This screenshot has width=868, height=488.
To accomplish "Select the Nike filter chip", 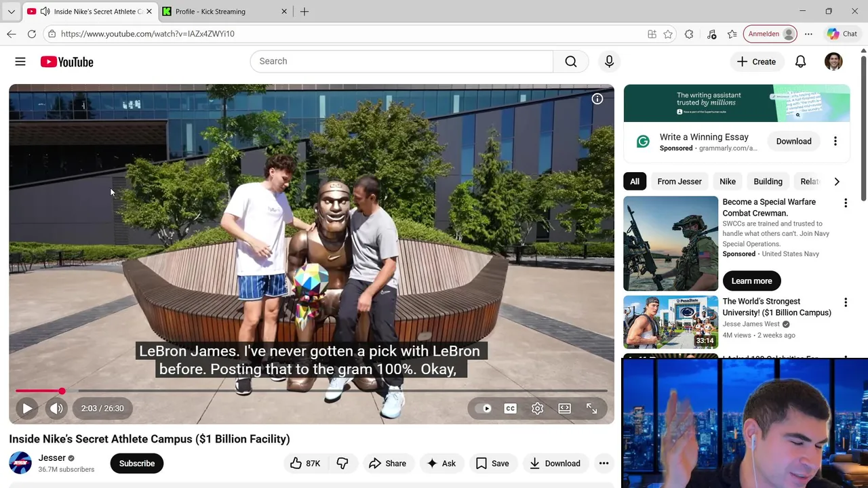I will [728, 182].
